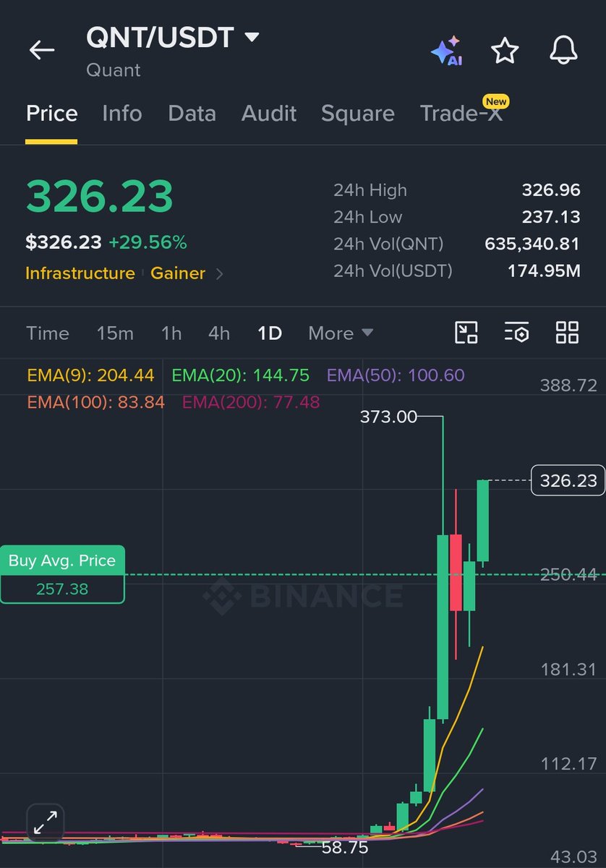Tap the EMA(50) indicator label

pyautogui.click(x=396, y=375)
